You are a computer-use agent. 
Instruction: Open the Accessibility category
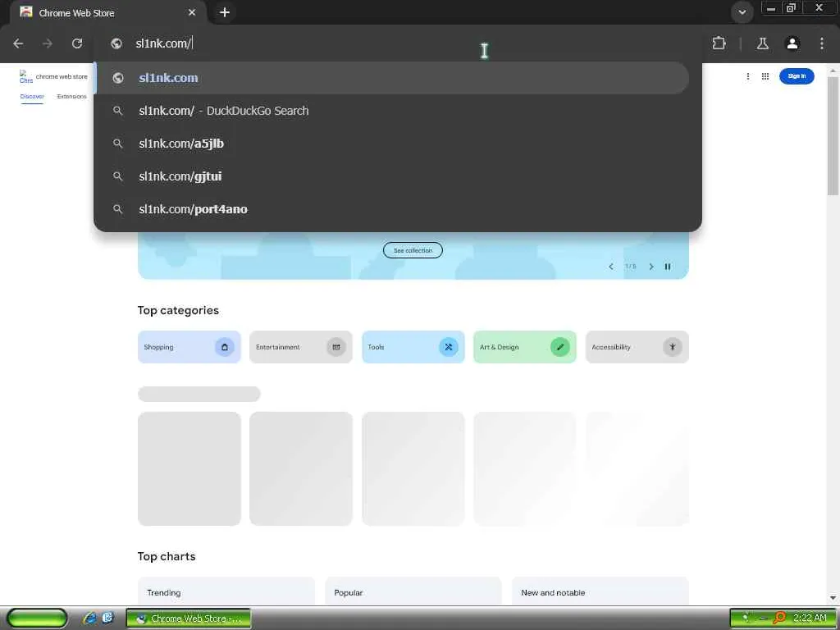(x=637, y=347)
